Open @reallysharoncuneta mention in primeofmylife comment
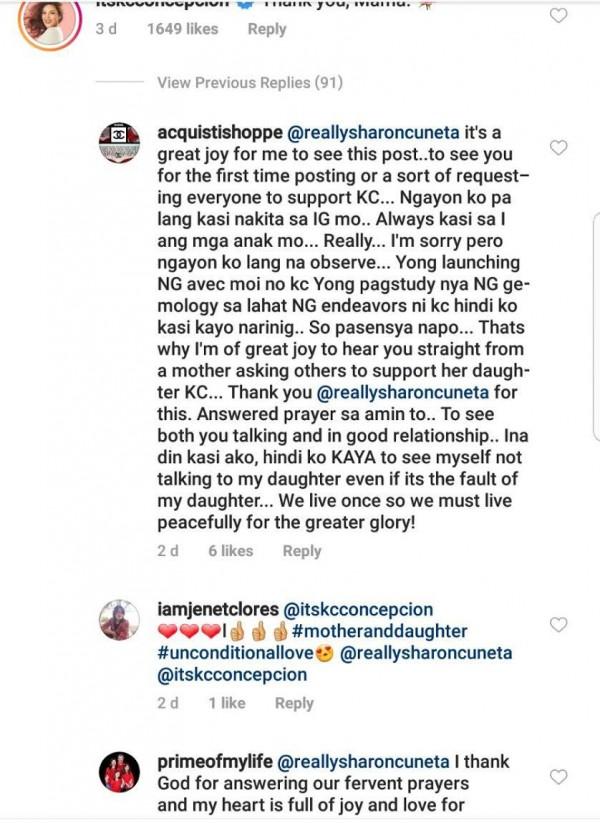 363,762
